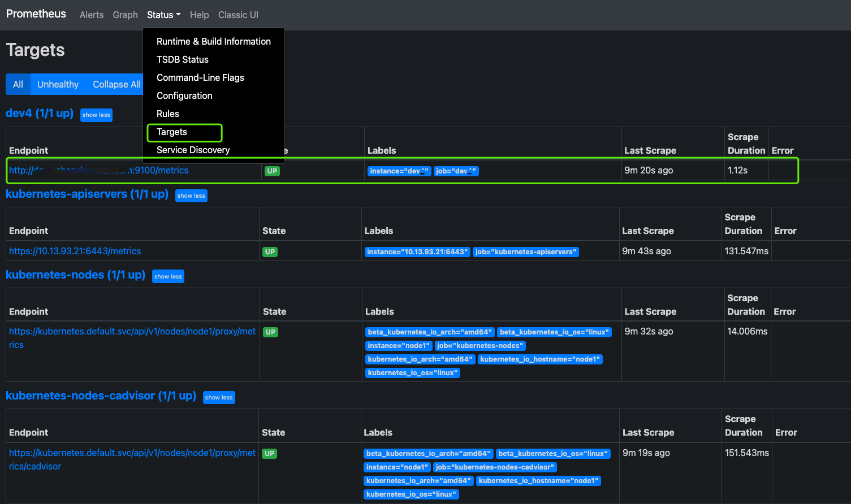Click the 14.006ms scrape duration
This screenshot has height=504, width=851.
point(748,331)
